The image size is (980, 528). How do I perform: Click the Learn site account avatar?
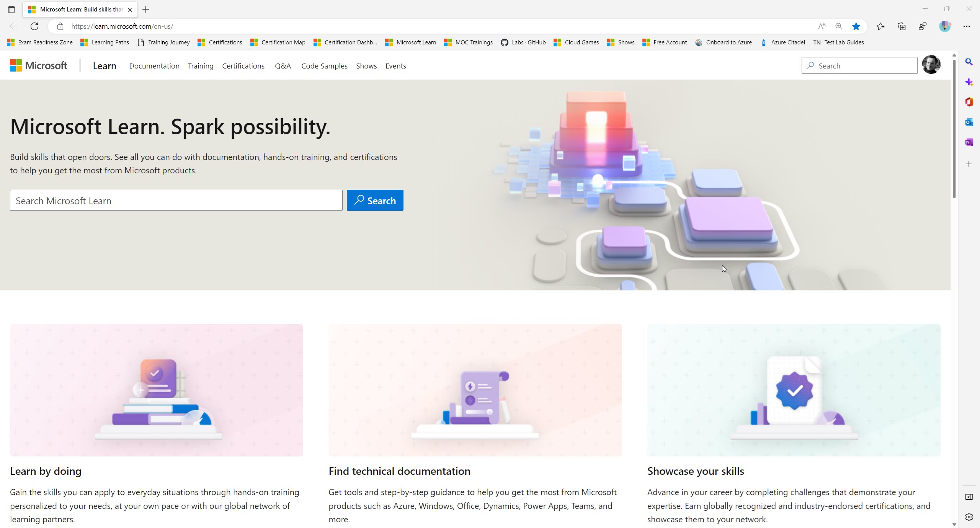point(931,65)
